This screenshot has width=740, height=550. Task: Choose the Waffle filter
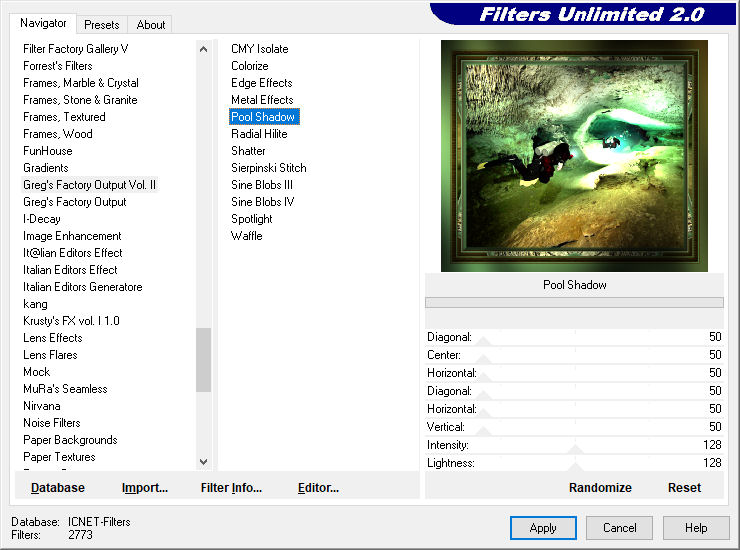247,236
